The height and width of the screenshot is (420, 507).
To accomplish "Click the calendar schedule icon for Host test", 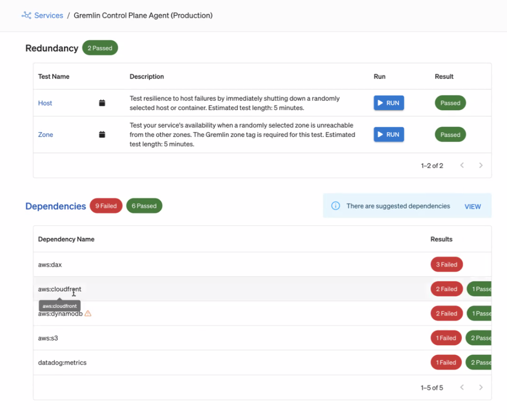I will (102, 103).
